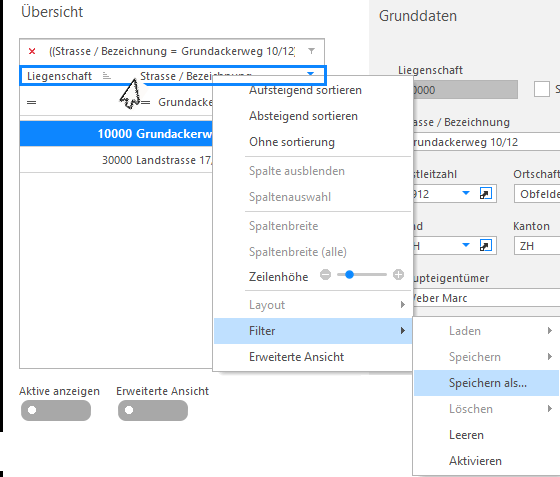Click Spaltenbreite menu entry
Viewport: 560px width, 477px height.
(x=312, y=226)
